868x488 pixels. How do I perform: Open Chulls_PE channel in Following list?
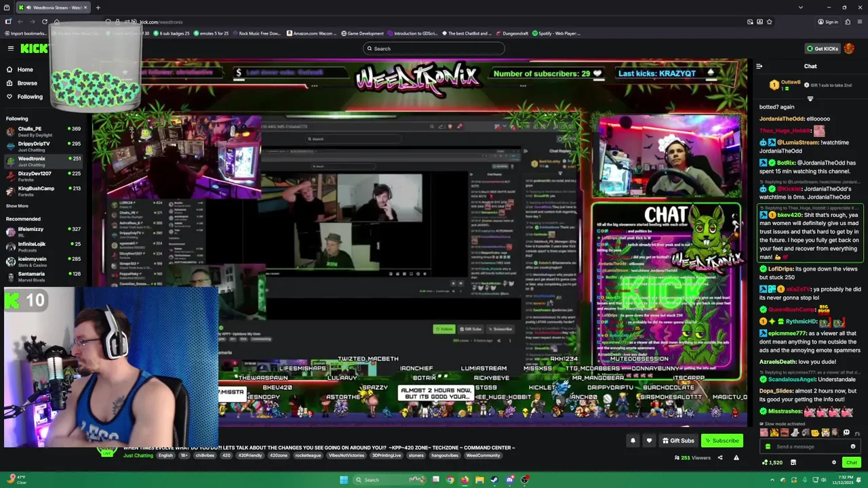(43, 131)
